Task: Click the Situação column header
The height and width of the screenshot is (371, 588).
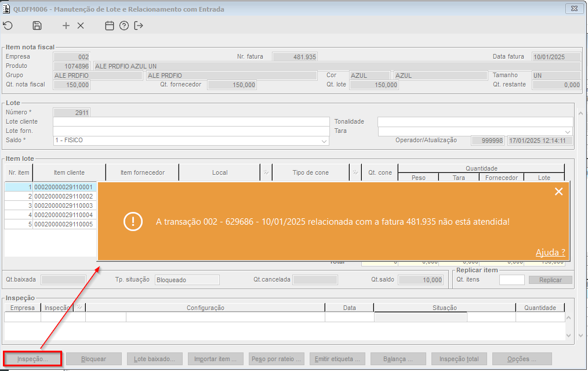Action: (x=445, y=308)
